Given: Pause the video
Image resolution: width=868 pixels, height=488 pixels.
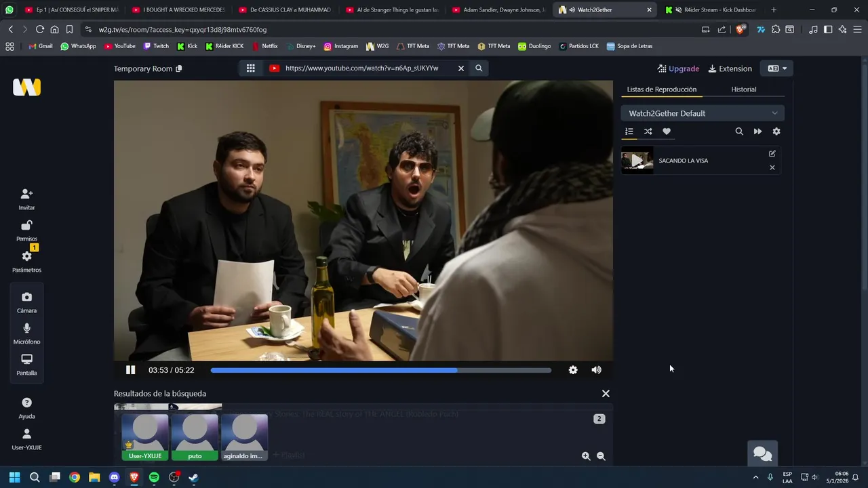Looking at the screenshot, I should tap(130, 370).
